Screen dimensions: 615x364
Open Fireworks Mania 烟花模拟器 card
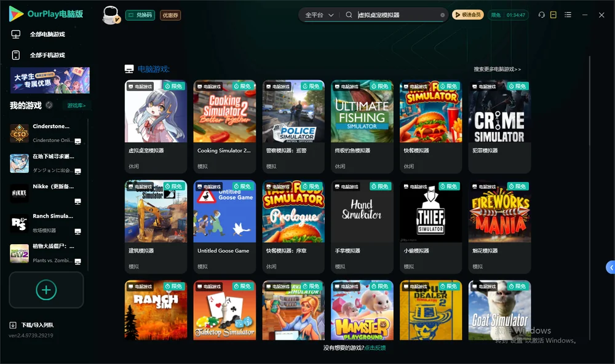click(499, 227)
